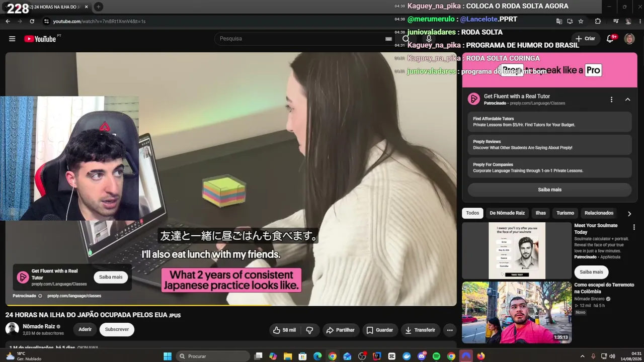644x362 pixels.
Task: Open the Como escapei do Terremoto title
Action: [x=604, y=288]
